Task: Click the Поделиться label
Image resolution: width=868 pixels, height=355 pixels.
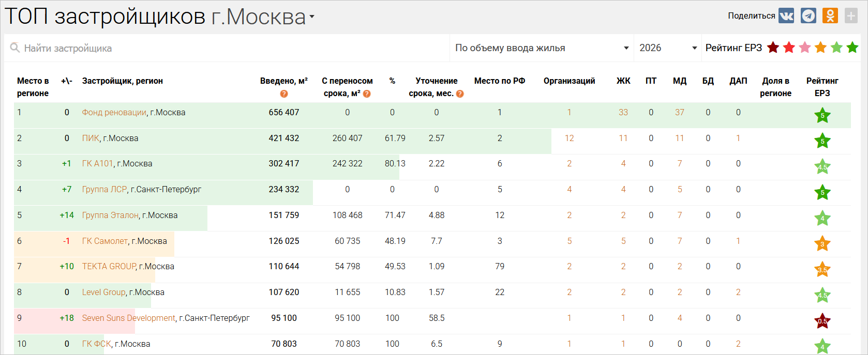Action: (751, 16)
